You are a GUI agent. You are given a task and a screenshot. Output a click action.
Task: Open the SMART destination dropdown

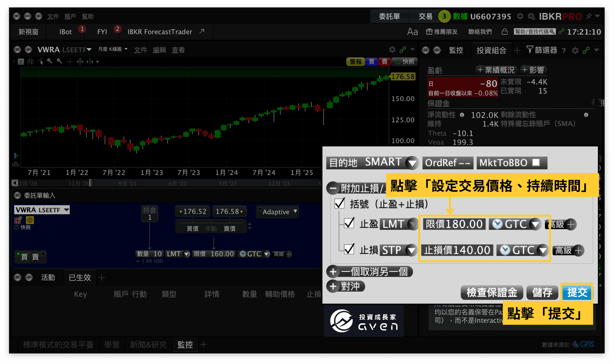(x=412, y=162)
